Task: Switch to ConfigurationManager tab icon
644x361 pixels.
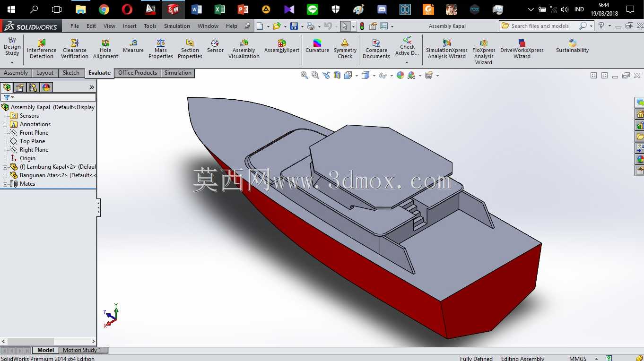Action: pos(33,87)
